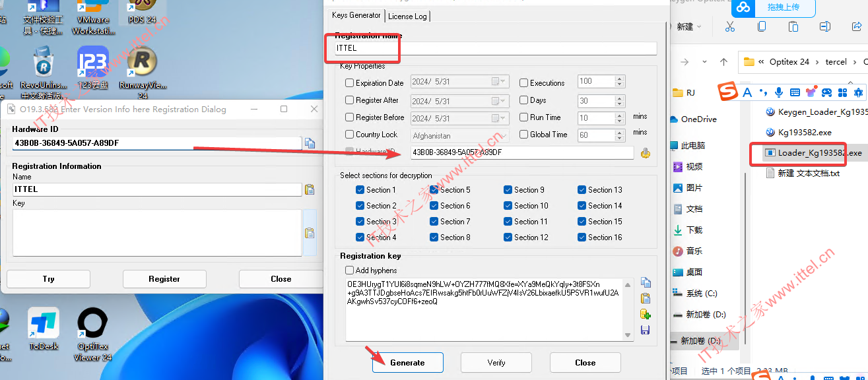Click the Verify button

pyautogui.click(x=496, y=363)
